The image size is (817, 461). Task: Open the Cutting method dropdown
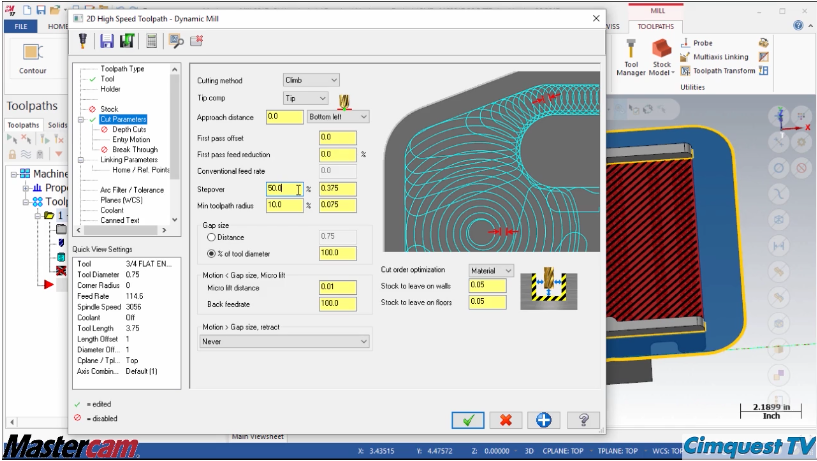pyautogui.click(x=311, y=80)
